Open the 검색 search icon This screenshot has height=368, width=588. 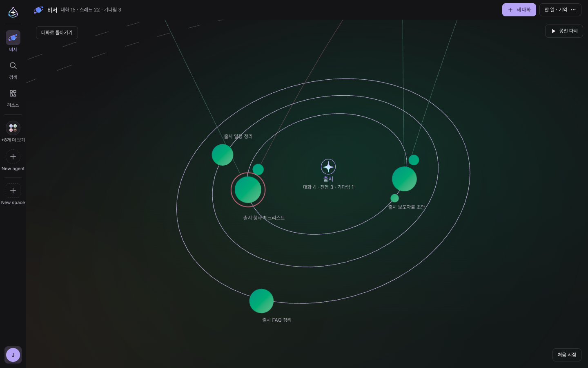point(13,66)
